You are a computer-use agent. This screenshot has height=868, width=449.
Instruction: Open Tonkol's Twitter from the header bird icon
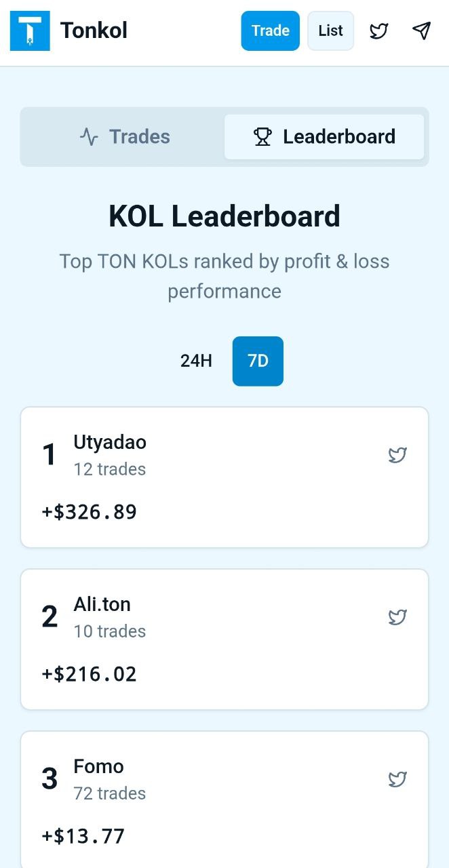pos(378,31)
